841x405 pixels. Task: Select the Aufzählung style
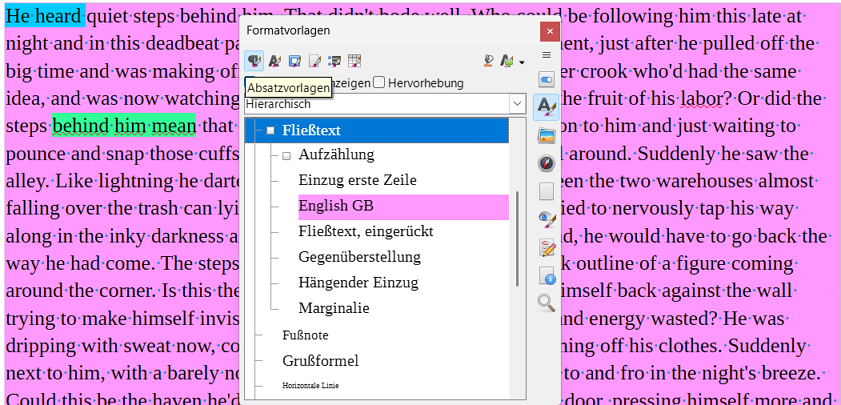point(336,155)
